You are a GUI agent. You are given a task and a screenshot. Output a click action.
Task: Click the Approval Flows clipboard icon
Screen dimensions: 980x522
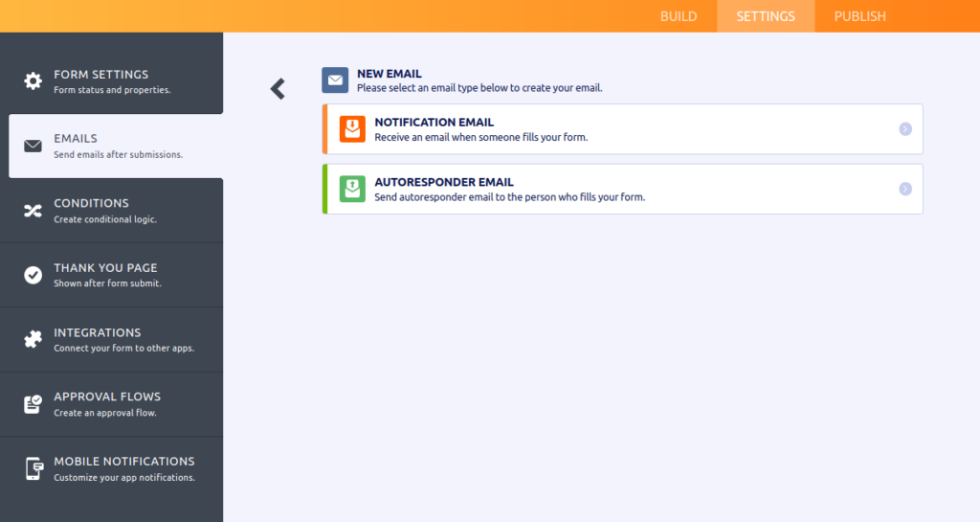click(x=33, y=404)
